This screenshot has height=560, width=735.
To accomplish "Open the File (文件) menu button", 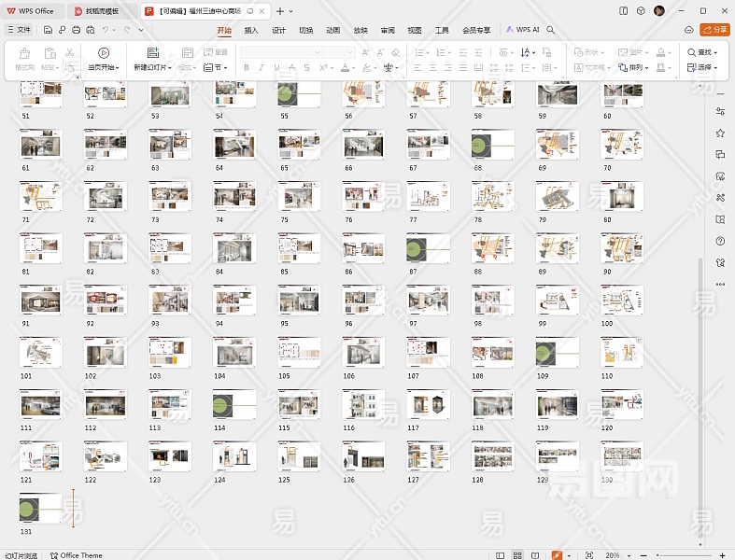I will point(19,30).
